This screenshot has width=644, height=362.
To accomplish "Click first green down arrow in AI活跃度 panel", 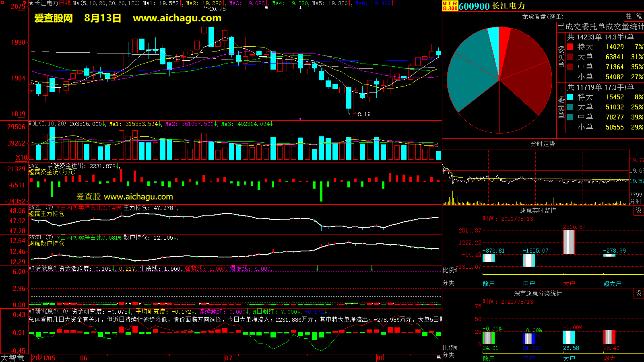I will coord(318,268).
